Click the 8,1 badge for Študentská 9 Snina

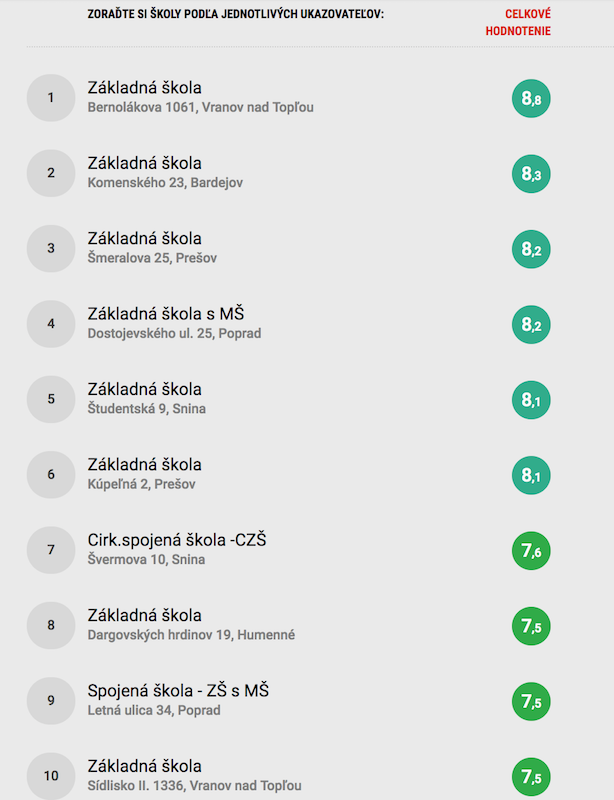pos(531,400)
